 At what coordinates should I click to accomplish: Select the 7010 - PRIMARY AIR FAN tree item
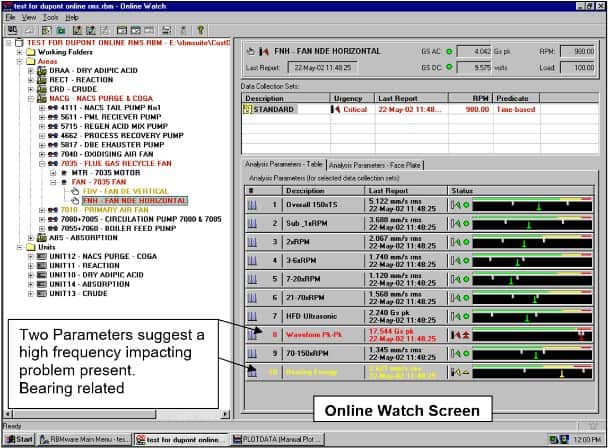[x=105, y=210]
